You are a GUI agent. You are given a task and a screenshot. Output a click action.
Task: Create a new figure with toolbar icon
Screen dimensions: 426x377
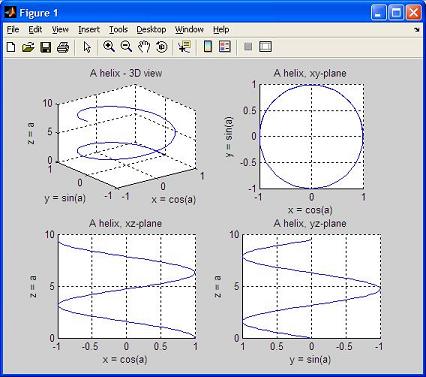coord(11,47)
